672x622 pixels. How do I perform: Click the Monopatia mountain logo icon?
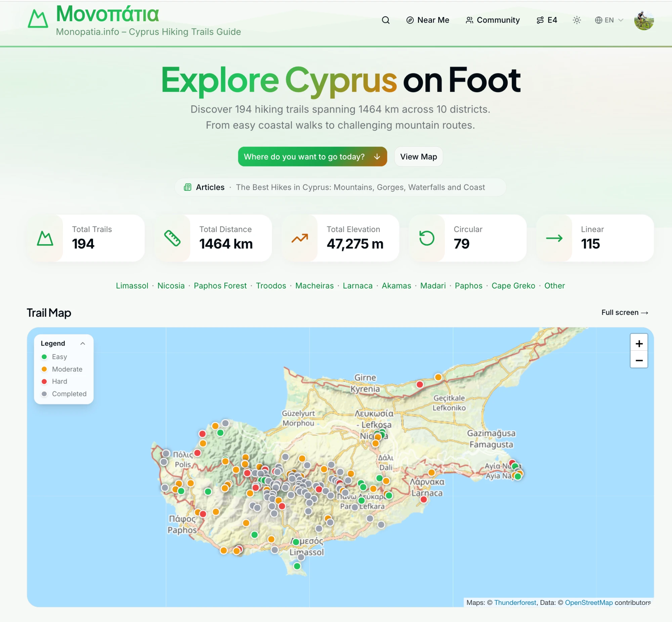tap(38, 19)
